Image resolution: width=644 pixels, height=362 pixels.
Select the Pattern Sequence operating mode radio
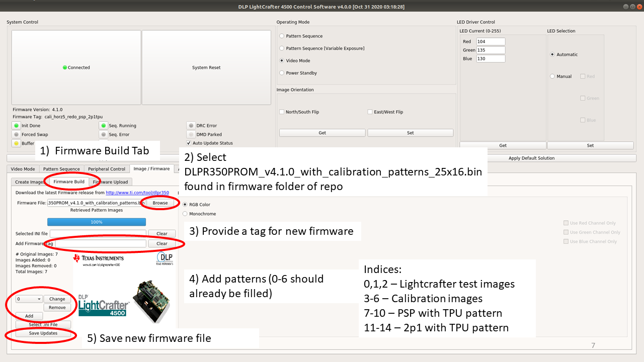pyautogui.click(x=282, y=36)
